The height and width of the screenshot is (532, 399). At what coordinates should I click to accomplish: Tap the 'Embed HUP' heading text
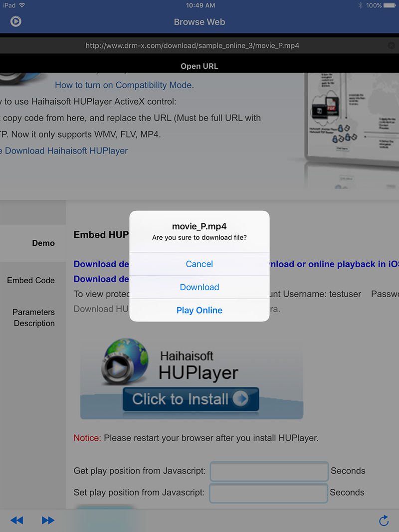coord(101,235)
